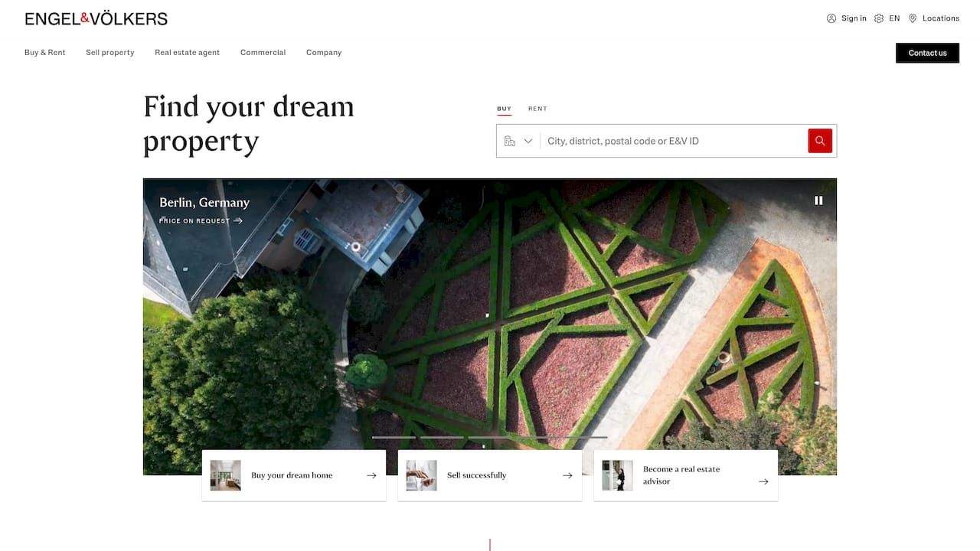The height and width of the screenshot is (551, 980).
Task: Click arrow on Buy your dream home card
Action: [371, 475]
